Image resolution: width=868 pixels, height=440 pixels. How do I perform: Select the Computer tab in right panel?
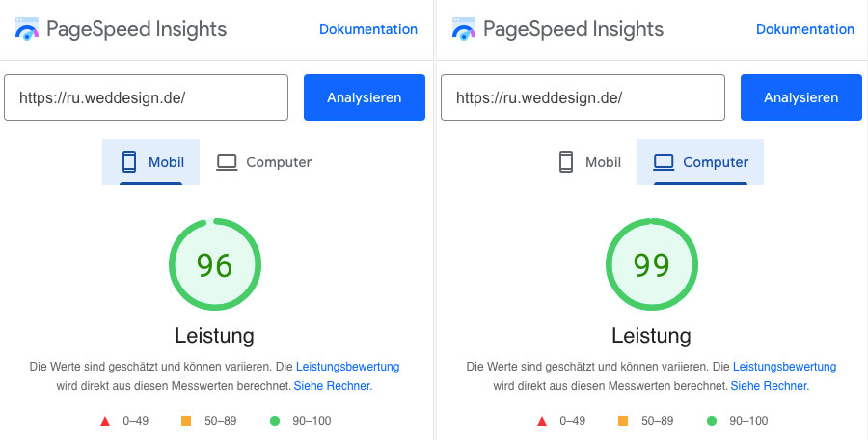pyautogui.click(x=700, y=162)
